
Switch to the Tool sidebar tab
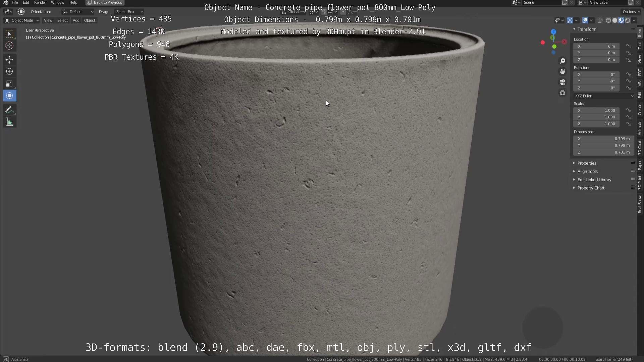point(640,46)
